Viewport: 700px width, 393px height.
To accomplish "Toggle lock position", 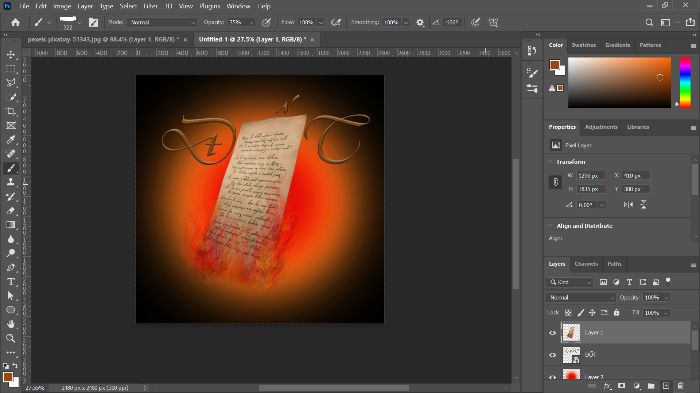I will click(x=592, y=313).
